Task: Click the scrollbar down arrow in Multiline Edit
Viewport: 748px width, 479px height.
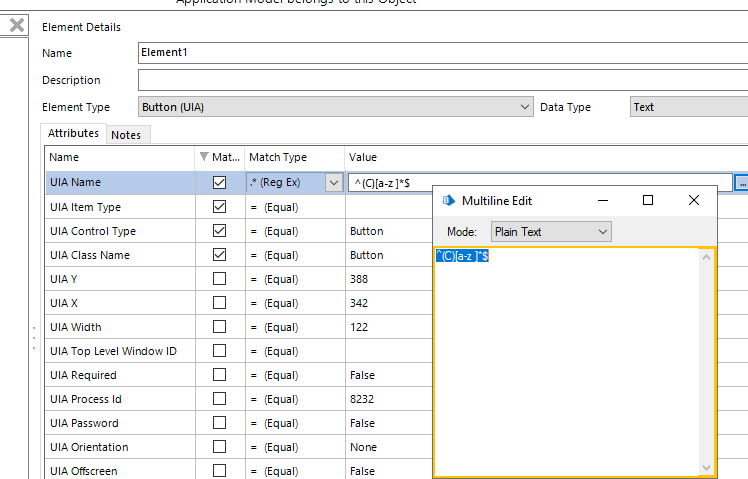Action: click(707, 467)
